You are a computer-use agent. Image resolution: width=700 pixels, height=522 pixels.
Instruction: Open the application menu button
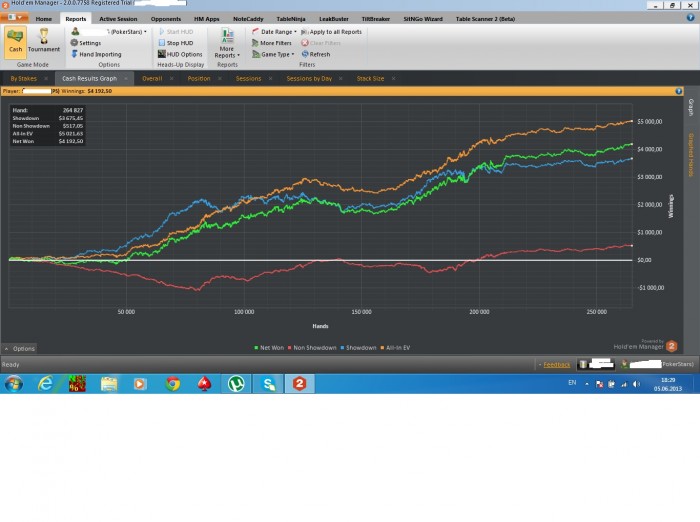tap(14, 17)
